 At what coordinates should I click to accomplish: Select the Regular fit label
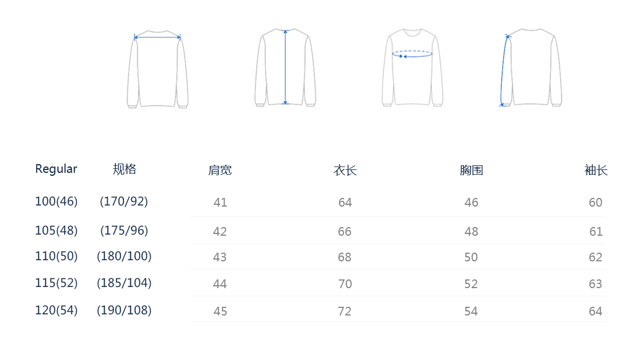tap(56, 169)
